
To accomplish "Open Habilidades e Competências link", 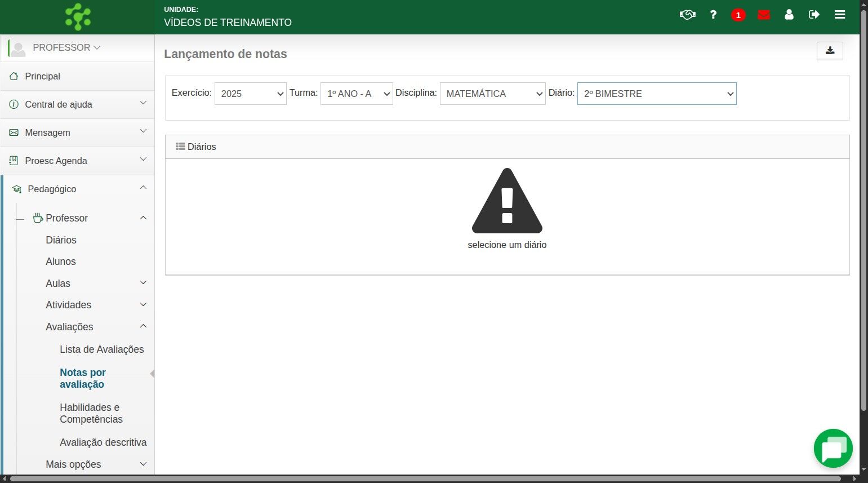I will tap(91, 413).
